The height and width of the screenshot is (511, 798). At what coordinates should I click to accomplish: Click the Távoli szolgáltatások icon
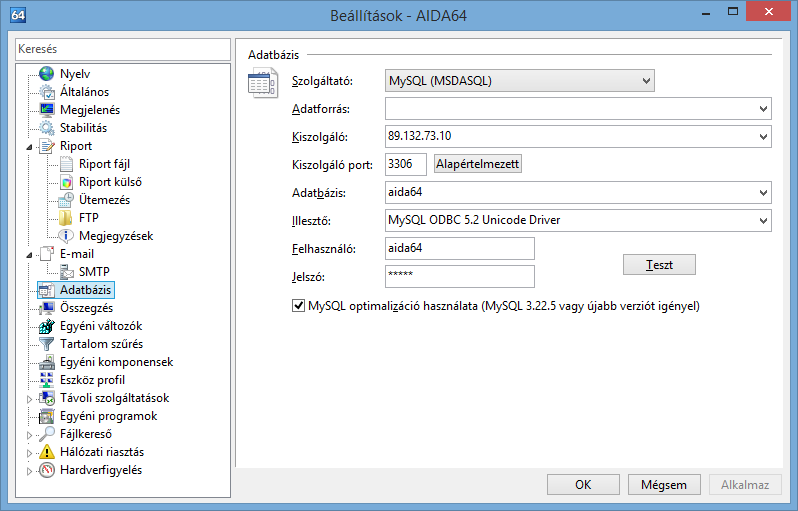[46, 398]
